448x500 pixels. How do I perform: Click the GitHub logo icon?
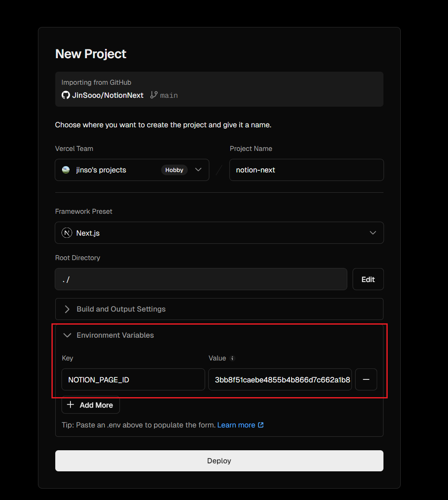[x=66, y=95]
